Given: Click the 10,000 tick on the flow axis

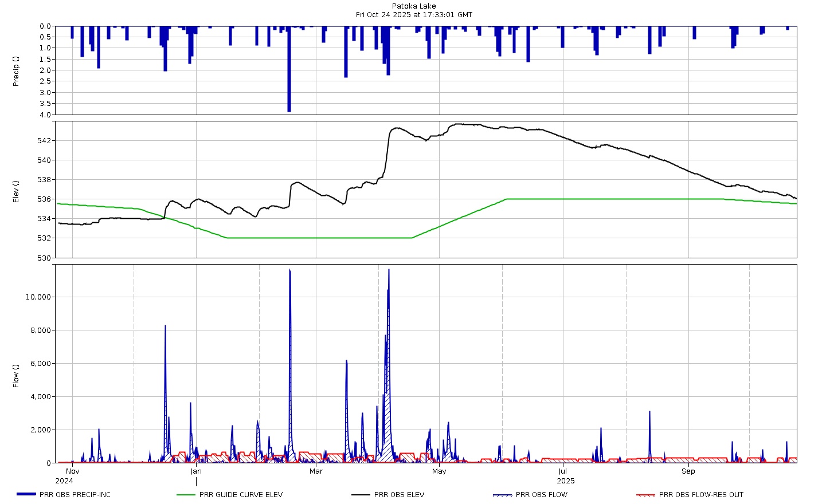Looking at the screenshot, I should pyautogui.click(x=38, y=297).
